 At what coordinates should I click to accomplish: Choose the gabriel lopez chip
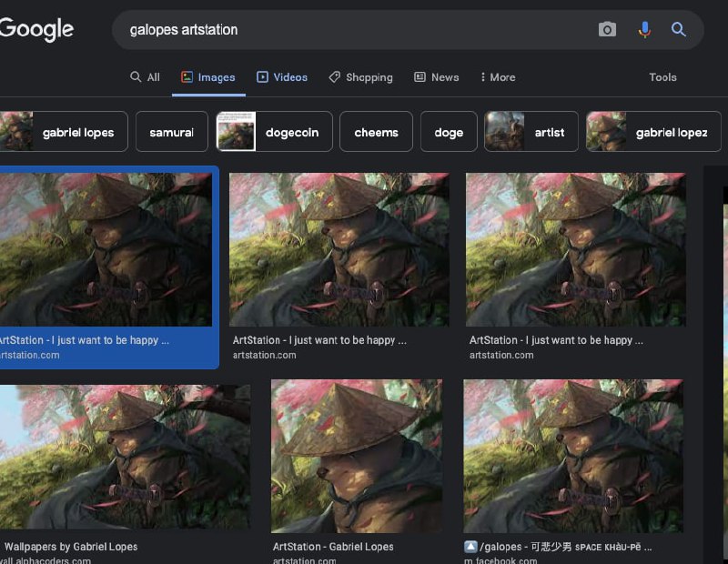coord(653,131)
